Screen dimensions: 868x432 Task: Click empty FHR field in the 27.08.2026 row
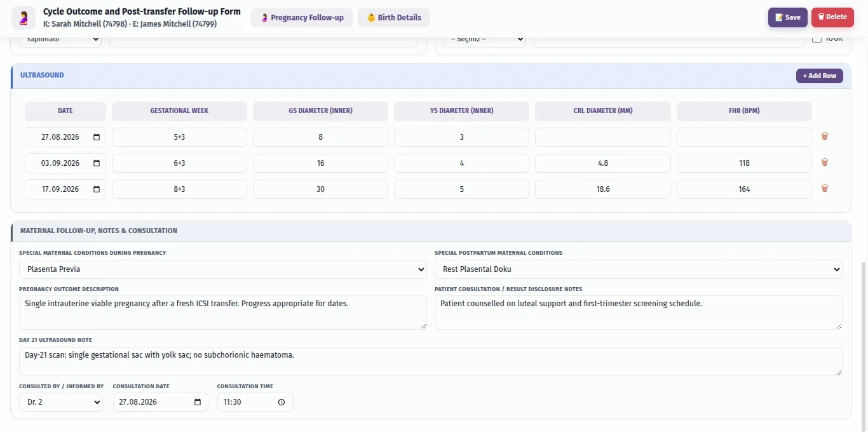pos(744,137)
